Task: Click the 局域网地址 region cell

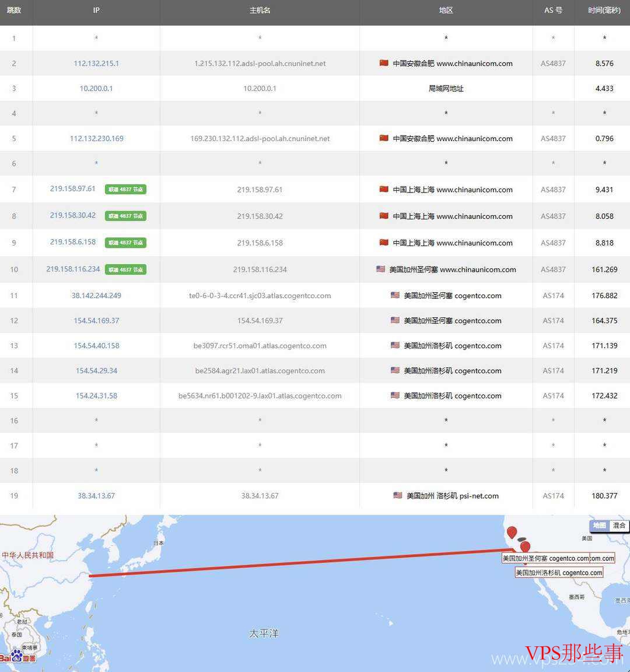Action: (x=446, y=88)
